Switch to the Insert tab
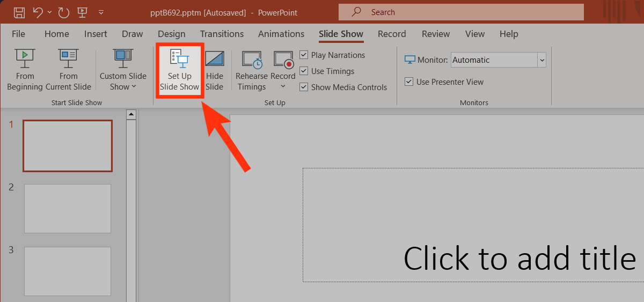Viewport: 644px width, 302px height. [96, 34]
